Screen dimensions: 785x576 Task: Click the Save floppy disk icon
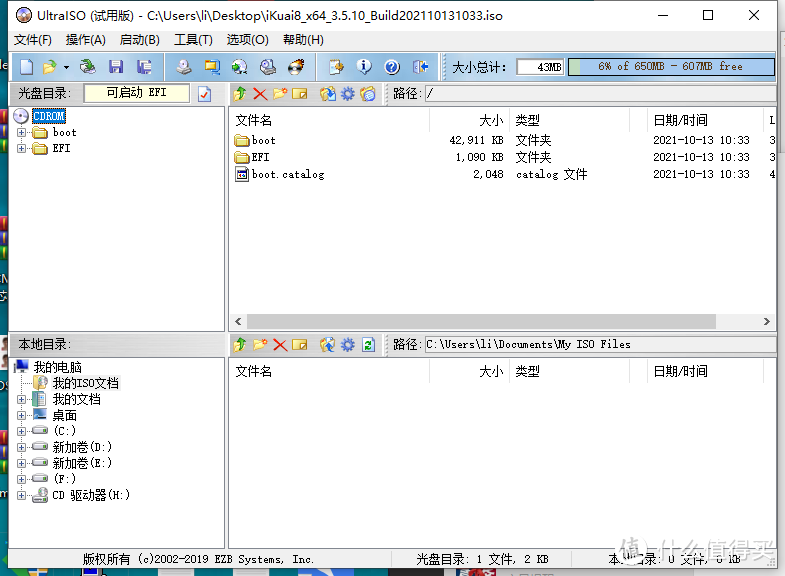click(x=116, y=67)
